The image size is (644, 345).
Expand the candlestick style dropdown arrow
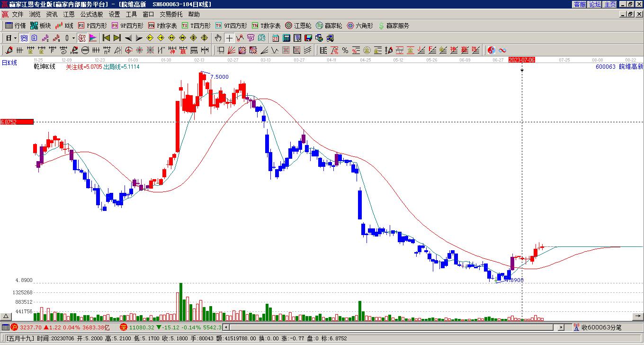tap(73, 38)
